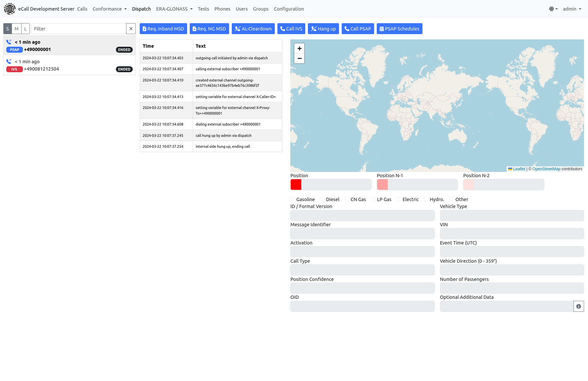Check the Gasoline checkbox

(293, 199)
